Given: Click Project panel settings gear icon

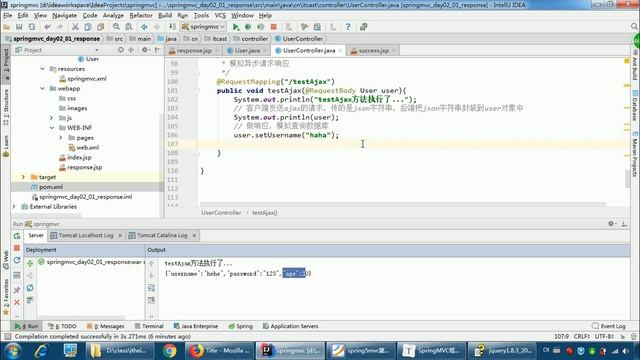Looking at the screenshot, I should [145, 50].
